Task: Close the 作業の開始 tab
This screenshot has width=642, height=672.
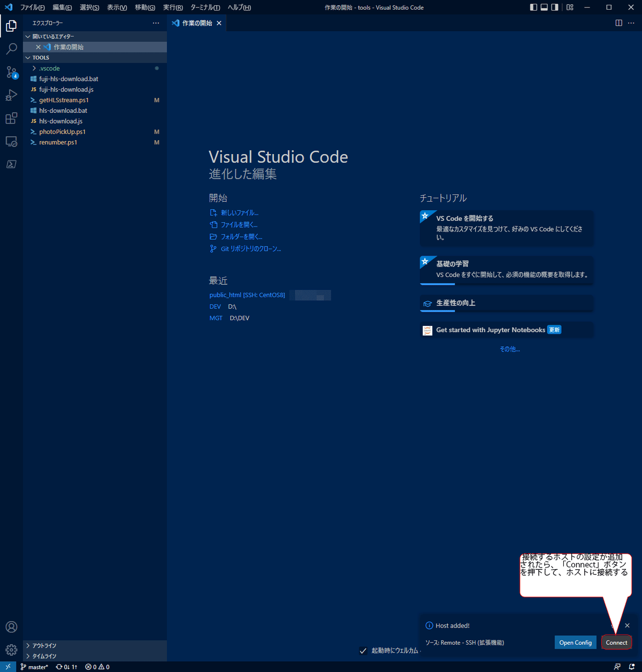Action: coord(219,23)
